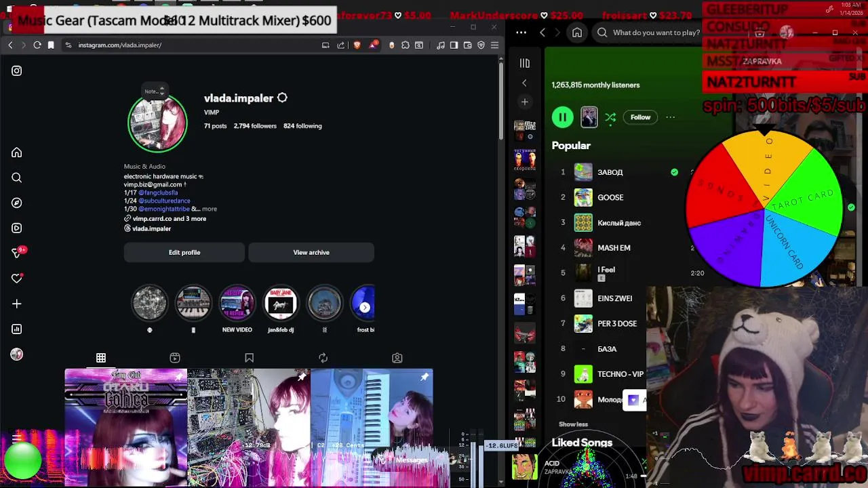The height and width of the screenshot is (488, 868).
Task: Switch to Saved tab on profile
Action: click(x=249, y=357)
